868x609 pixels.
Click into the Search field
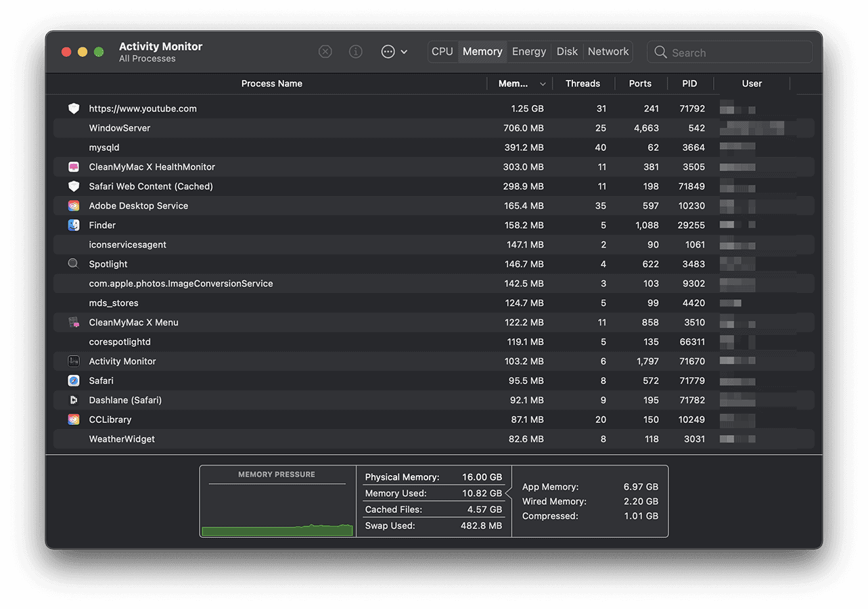tap(729, 52)
